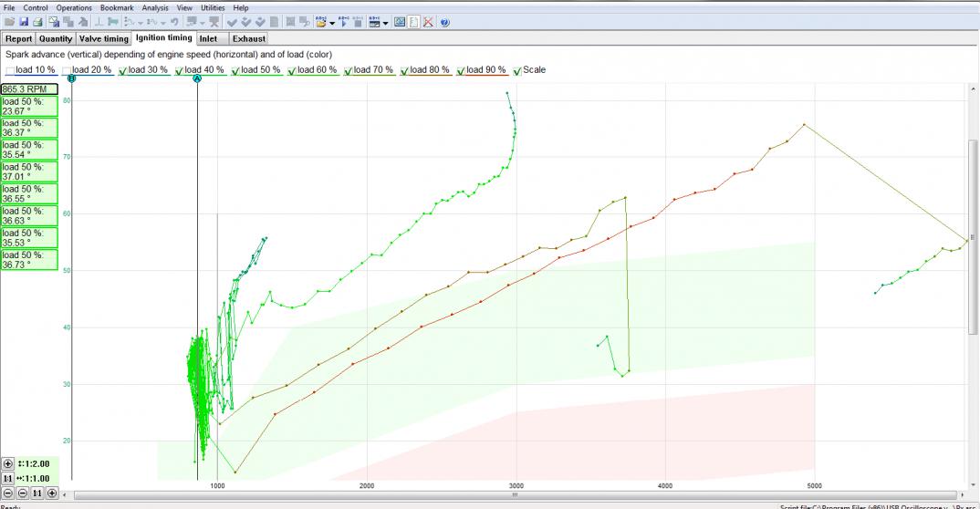Click horizontal zoom-in plus at bottom
The width and height of the screenshot is (980, 509).
52,493
